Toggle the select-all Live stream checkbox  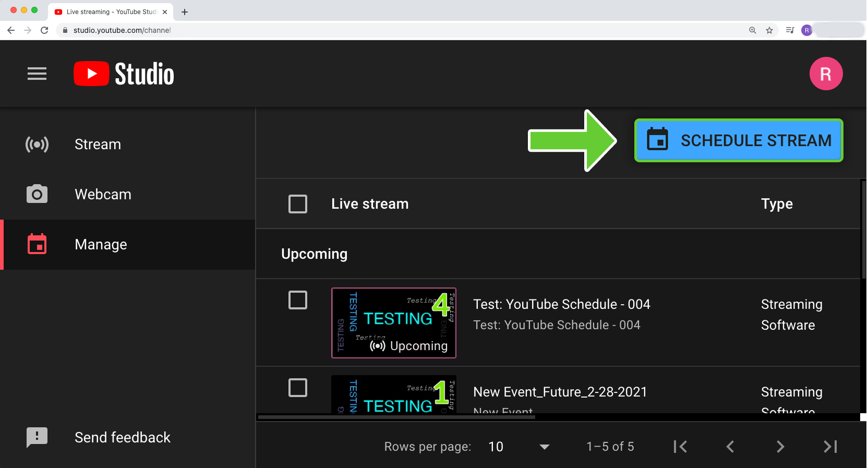pos(298,204)
